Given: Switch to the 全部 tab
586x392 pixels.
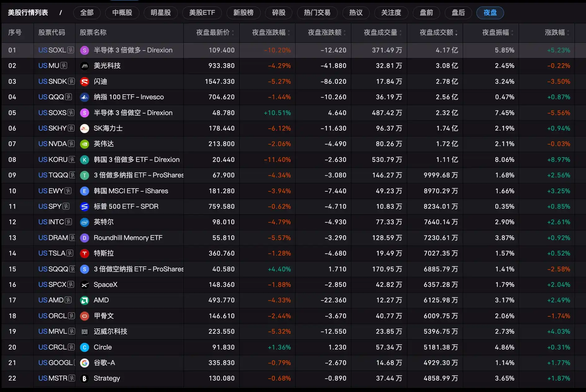Looking at the screenshot, I should pyautogui.click(x=87, y=13).
